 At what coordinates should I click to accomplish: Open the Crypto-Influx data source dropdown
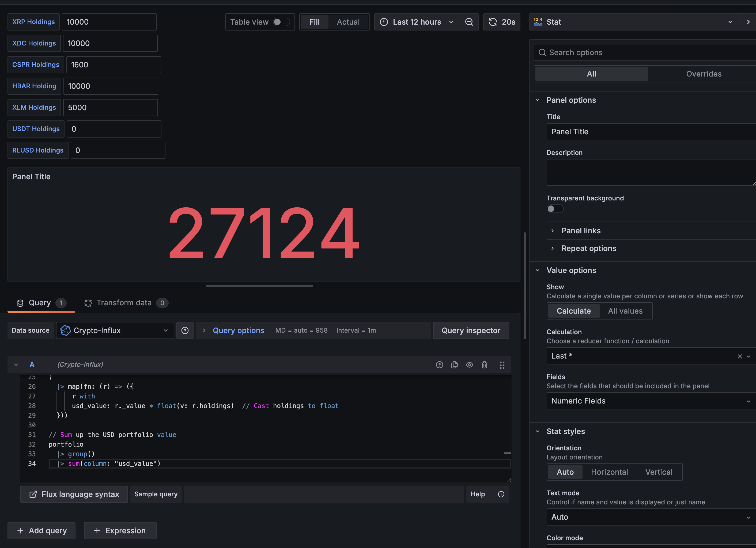[115, 330]
